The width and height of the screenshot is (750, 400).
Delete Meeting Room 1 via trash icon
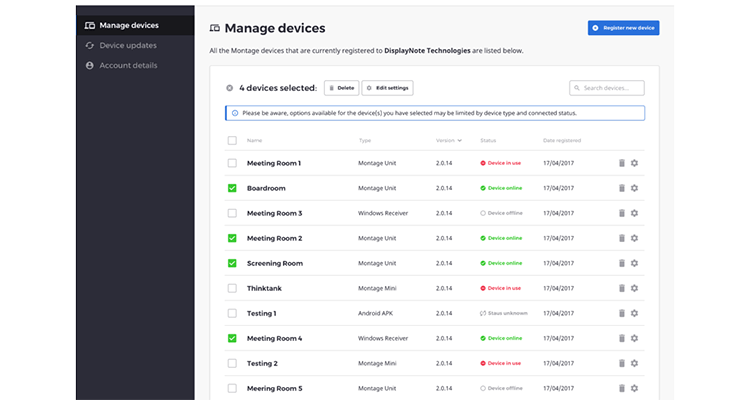pyautogui.click(x=622, y=163)
